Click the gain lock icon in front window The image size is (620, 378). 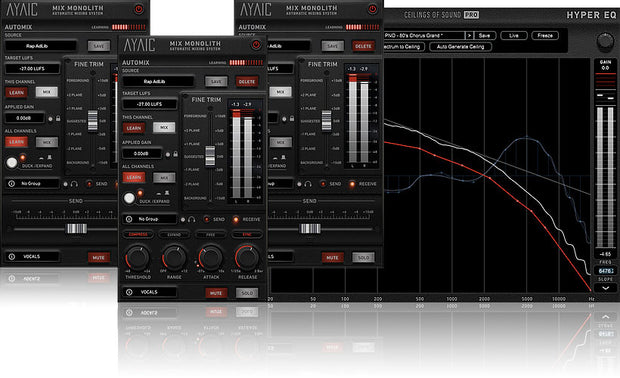pos(175,154)
